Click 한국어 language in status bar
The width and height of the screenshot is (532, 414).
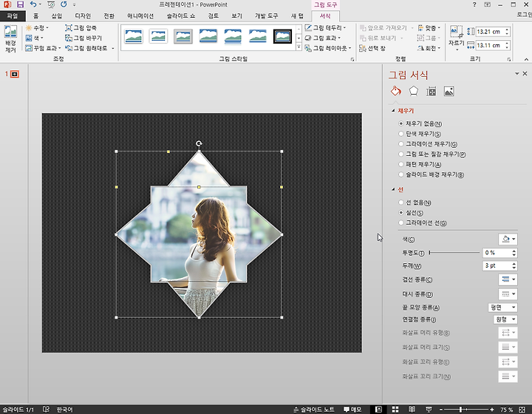click(x=65, y=410)
